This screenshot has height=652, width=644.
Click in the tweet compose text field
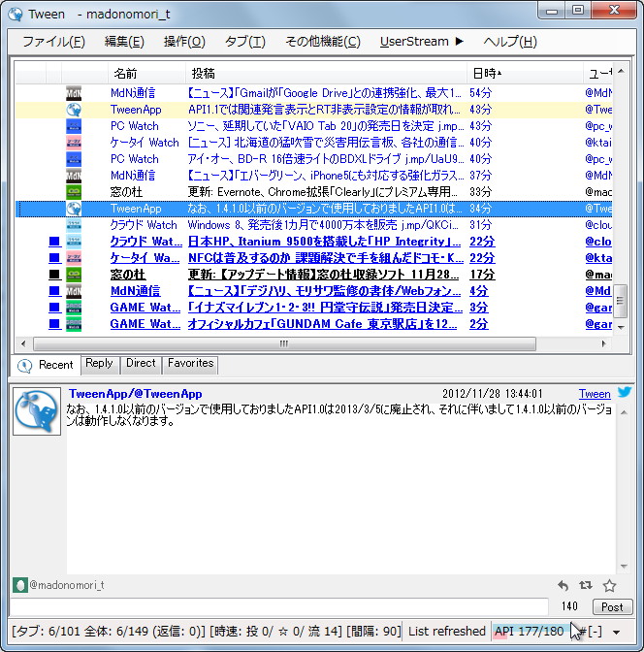pyautogui.click(x=278, y=606)
